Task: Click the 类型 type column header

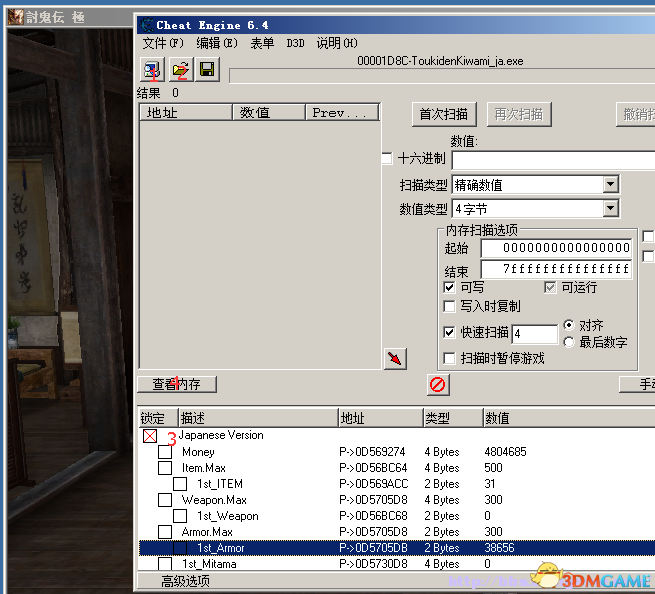Action: pyautogui.click(x=453, y=418)
